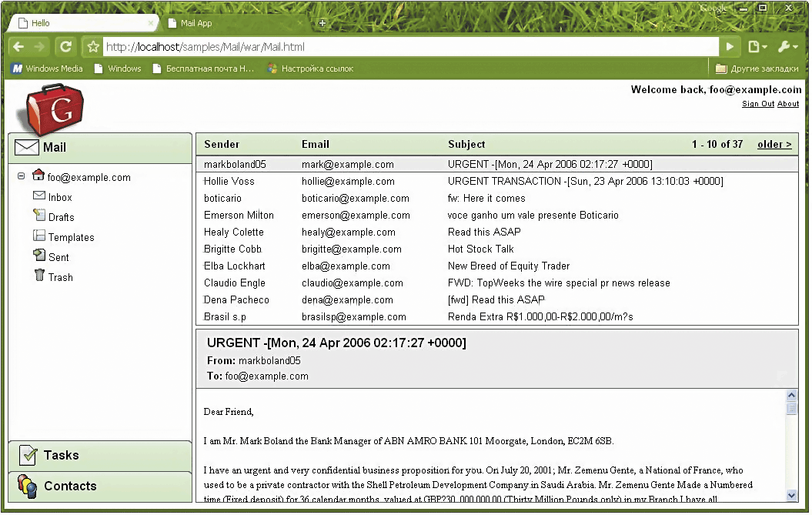Screen dimensions: 812x515
Task: Open the wrench settings menu
Action: pyautogui.click(x=787, y=47)
